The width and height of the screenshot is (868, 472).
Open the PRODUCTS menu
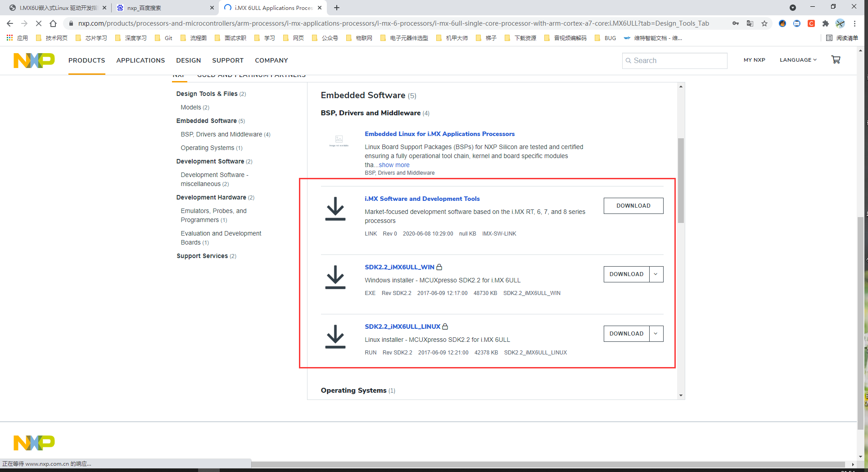click(x=87, y=60)
